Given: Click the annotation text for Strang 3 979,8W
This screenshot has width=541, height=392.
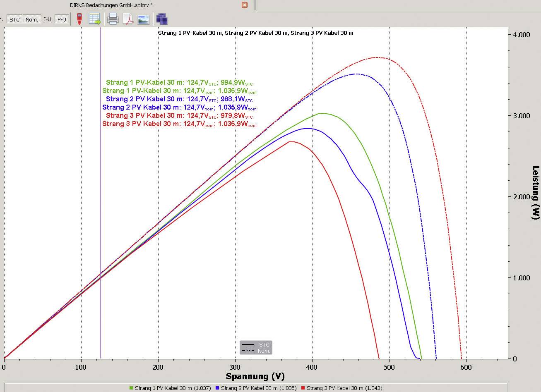Looking at the screenshot, I should (x=178, y=116).
